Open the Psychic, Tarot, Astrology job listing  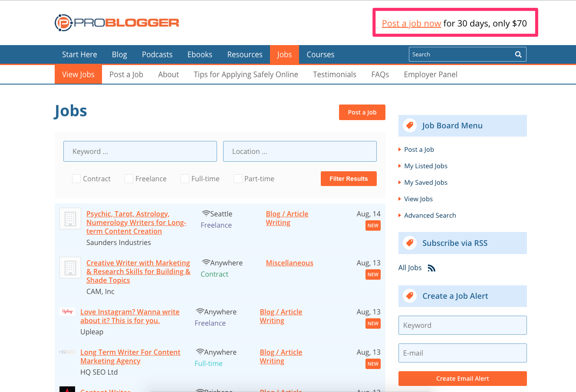pos(136,222)
